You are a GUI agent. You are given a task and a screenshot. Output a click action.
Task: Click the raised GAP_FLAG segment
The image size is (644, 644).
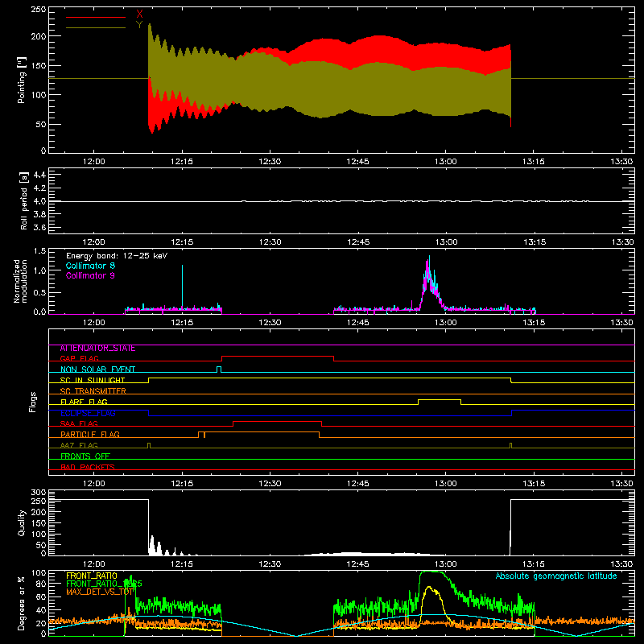pyautogui.click(x=278, y=356)
